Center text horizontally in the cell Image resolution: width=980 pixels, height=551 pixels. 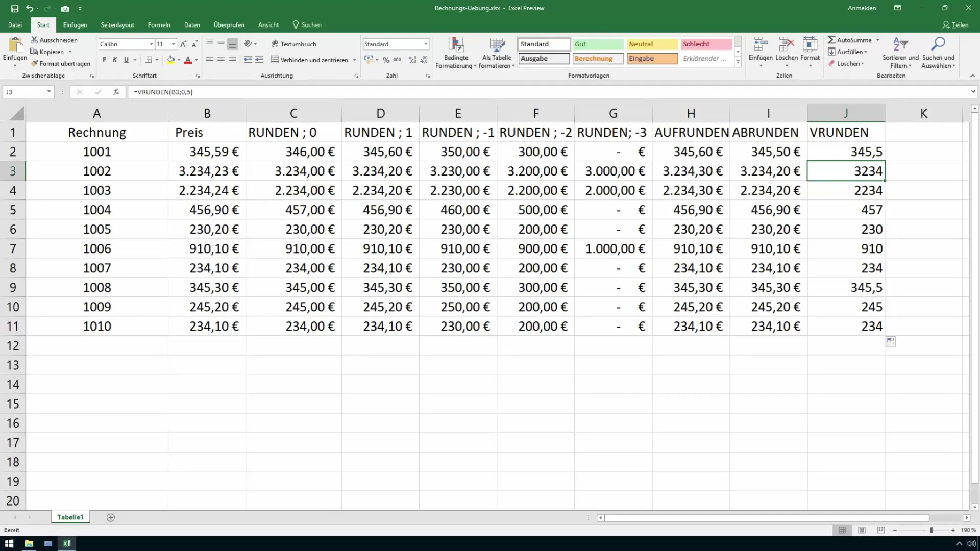tap(221, 60)
